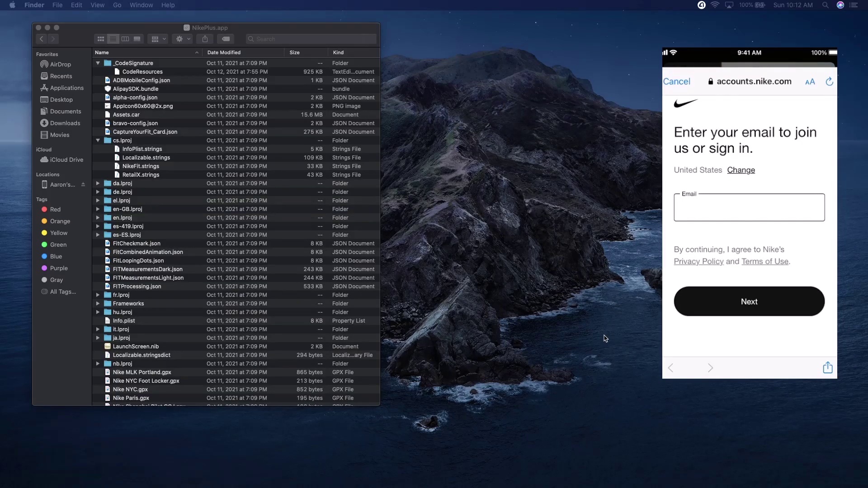
Task: Sort by the Name column header
Action: 147,52
